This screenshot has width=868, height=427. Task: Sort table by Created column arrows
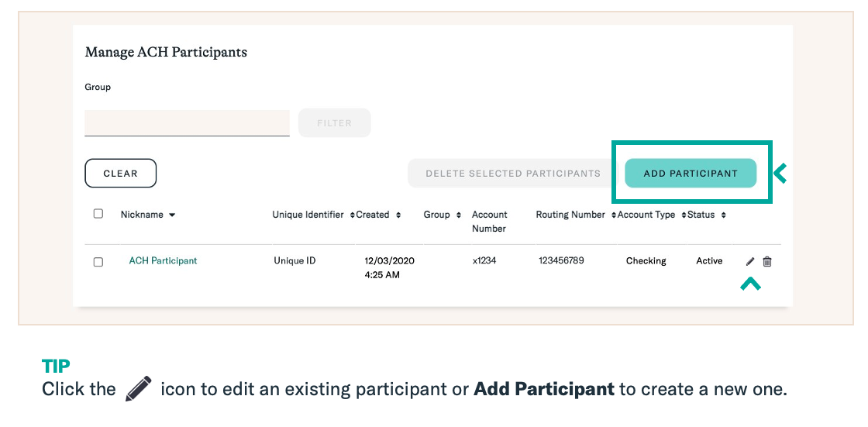(x=398, y=215)
